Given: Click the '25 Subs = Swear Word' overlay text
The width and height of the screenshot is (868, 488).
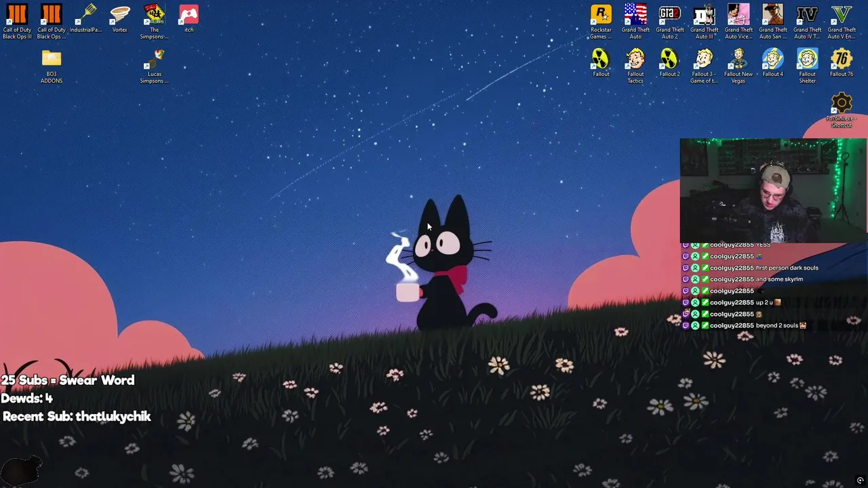Looking at the screenshot, I should click(68, 380).
